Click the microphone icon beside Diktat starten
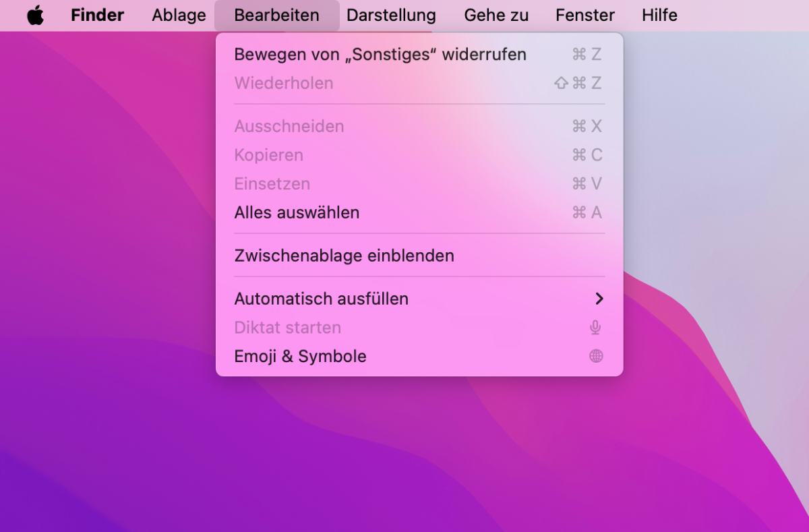The width and height of the screenshot is (809, 532). click(596, 328)
